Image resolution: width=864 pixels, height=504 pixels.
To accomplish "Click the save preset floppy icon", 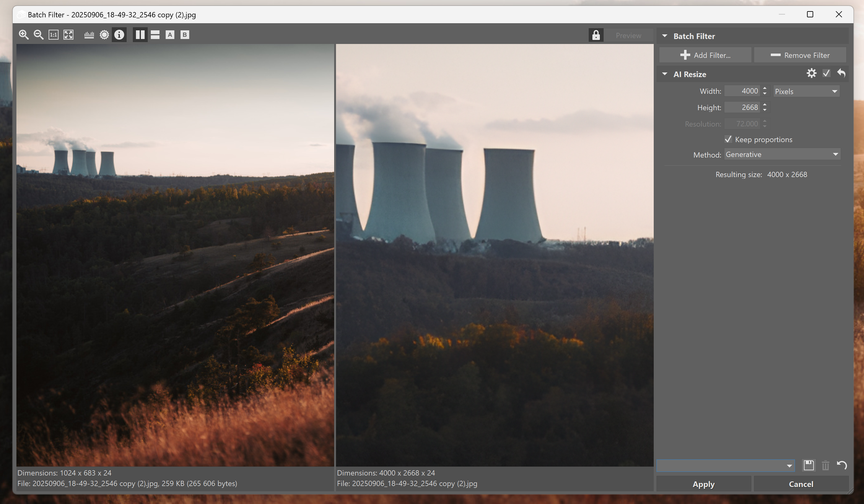I will pyautogui.click(x=809, y=465).
